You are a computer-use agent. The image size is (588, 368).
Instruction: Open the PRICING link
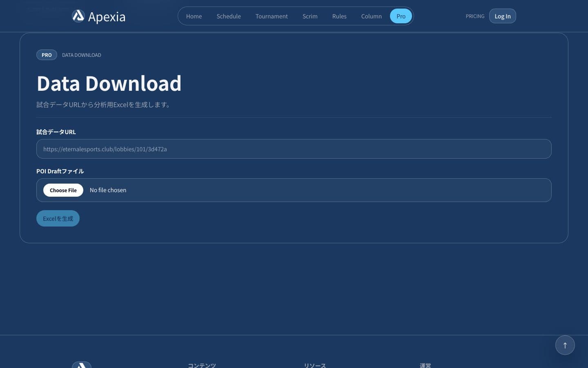475,16
